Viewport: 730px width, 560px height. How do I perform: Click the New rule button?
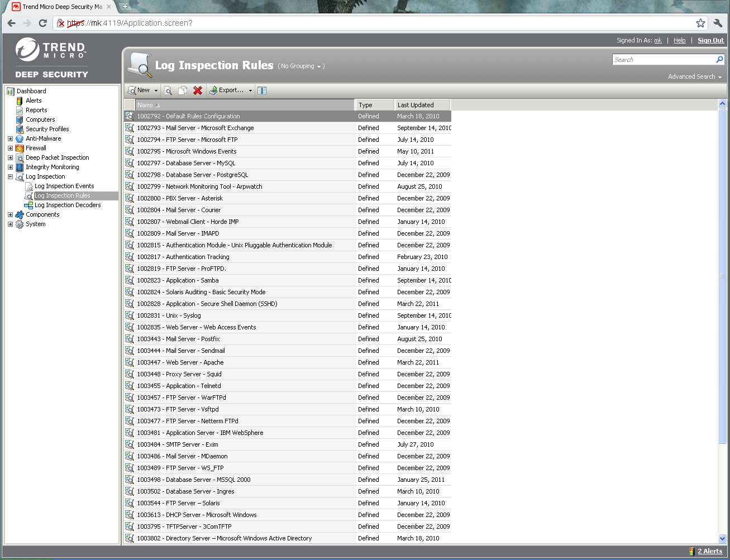(139, 90)
